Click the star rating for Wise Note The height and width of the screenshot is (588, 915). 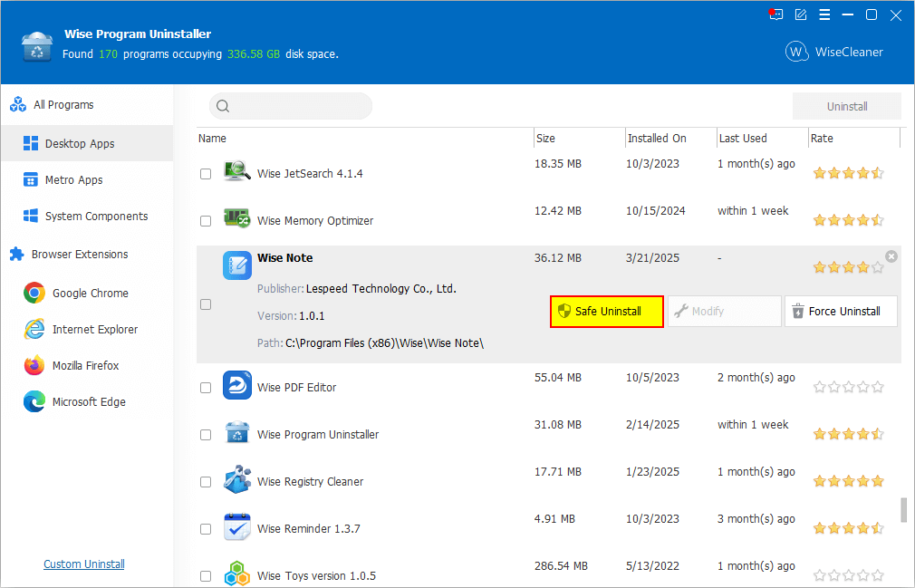849,268
